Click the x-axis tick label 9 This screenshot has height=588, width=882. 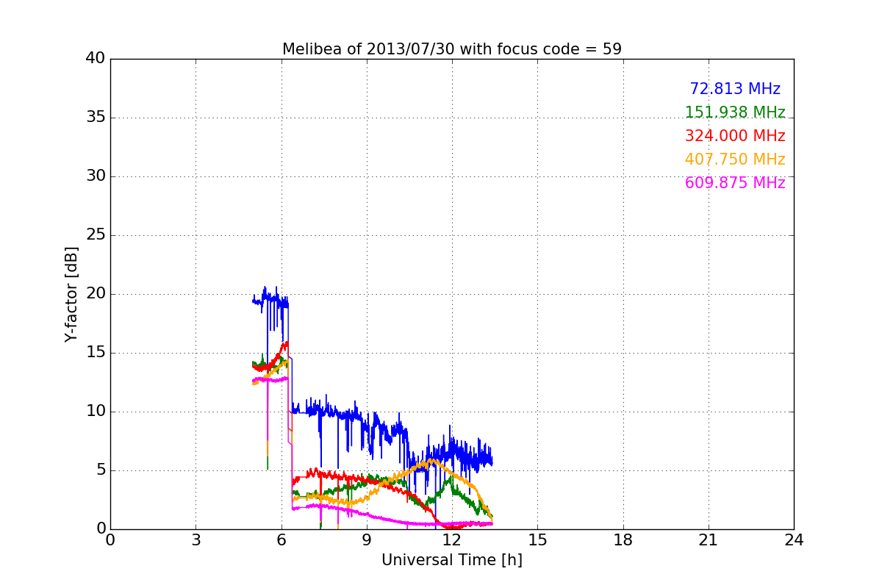coord(367,540)
